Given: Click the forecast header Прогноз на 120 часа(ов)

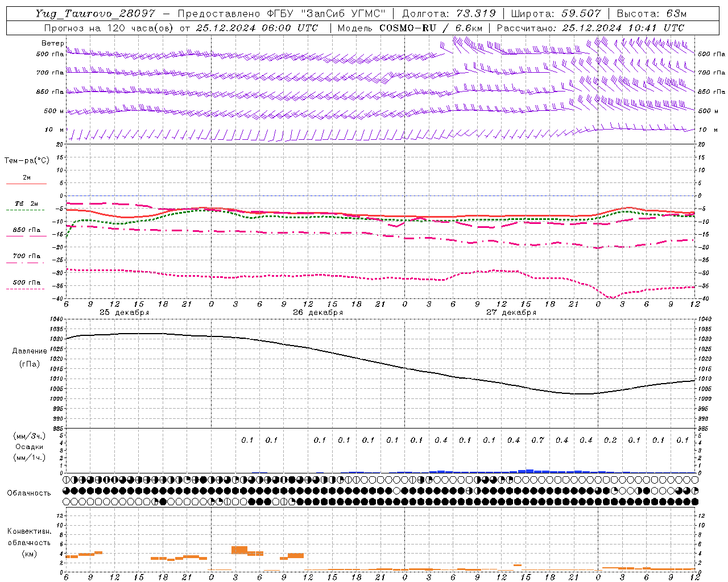Looking at the screenshot, I should (109, 28).
